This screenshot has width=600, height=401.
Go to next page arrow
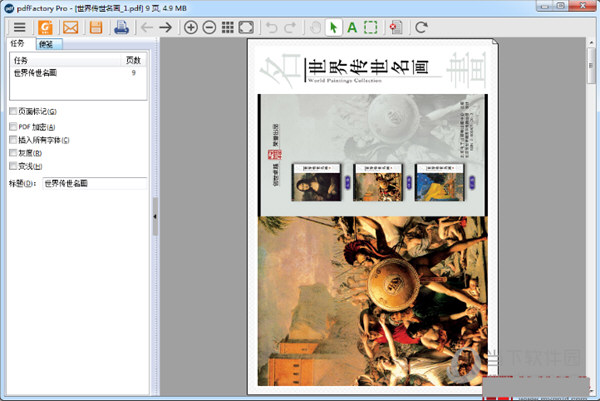[x=166, y=27]
